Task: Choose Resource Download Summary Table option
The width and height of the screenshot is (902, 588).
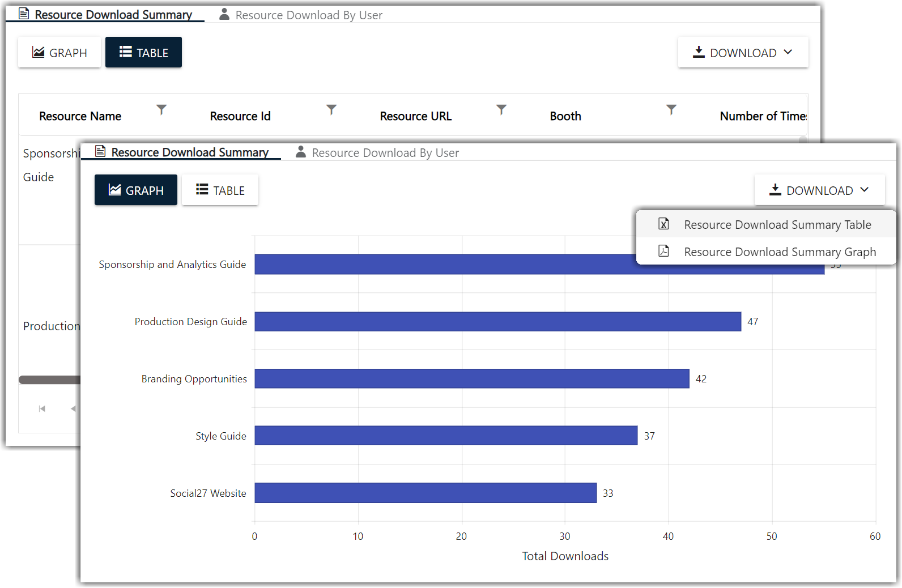Action: [777, 225]
